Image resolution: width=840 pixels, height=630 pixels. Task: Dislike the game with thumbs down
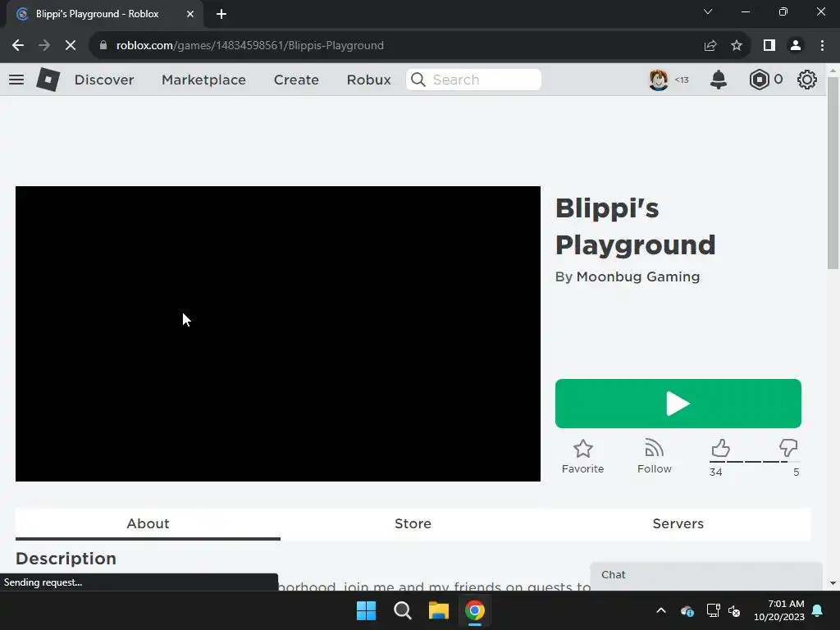(x=788, y=448)
